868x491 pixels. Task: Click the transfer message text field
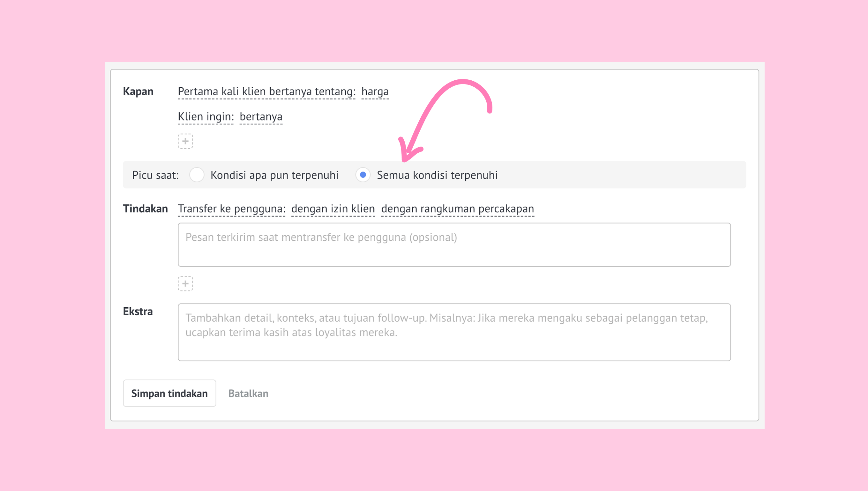pyautogui.click(x=454, y=245)
